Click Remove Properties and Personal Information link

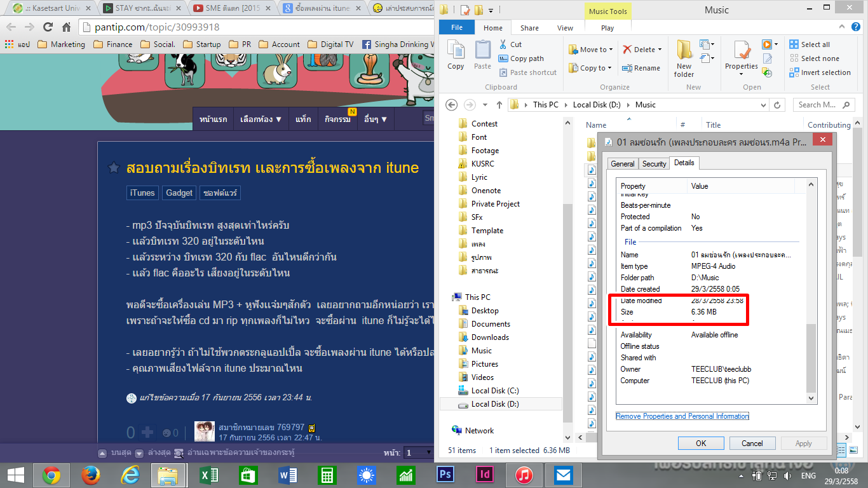(x=682, y=416)
